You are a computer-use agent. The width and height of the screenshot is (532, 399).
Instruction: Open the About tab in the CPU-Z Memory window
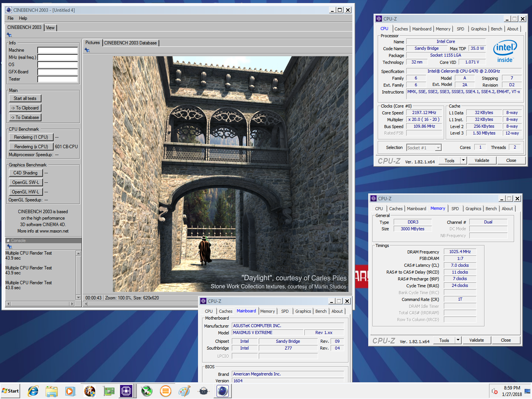[507, 209]
